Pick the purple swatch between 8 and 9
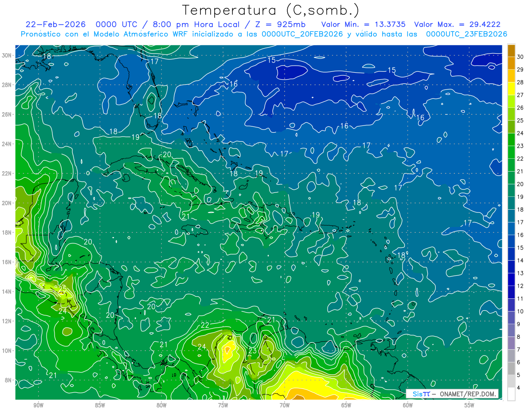Viewport: 532px width, 411px height. (x=511, y=331)
